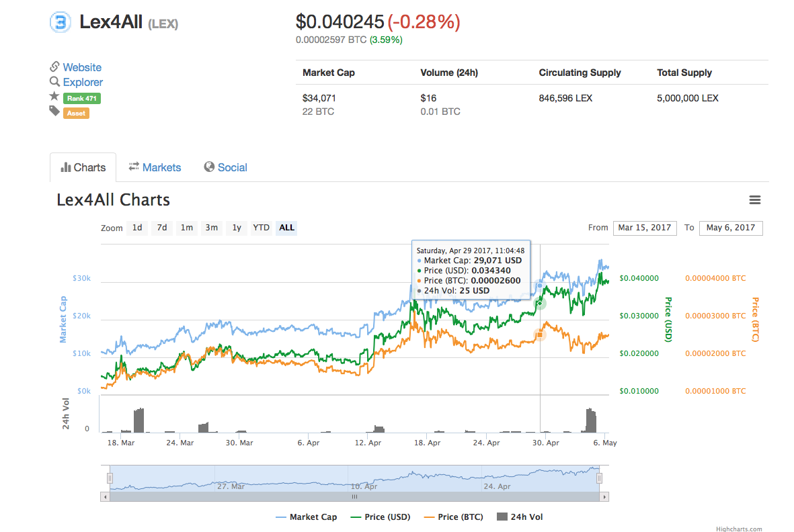Click the Market Cap value $34,071
Viewport: 794px width, 532px height.
pos(319,98)
